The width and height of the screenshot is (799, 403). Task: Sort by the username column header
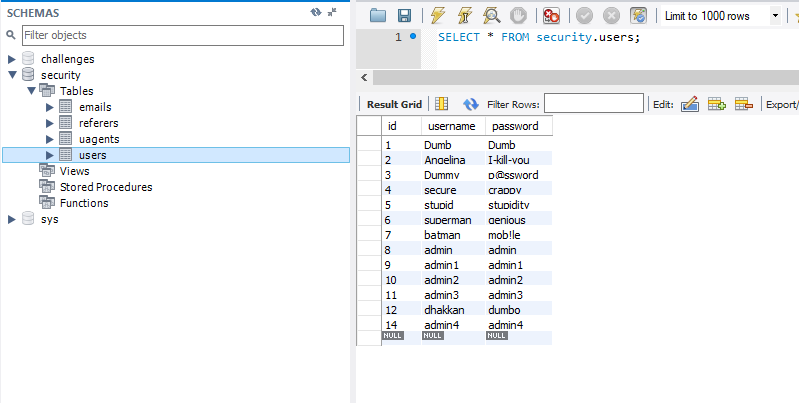pyautogui.click(x=454, y=126)
